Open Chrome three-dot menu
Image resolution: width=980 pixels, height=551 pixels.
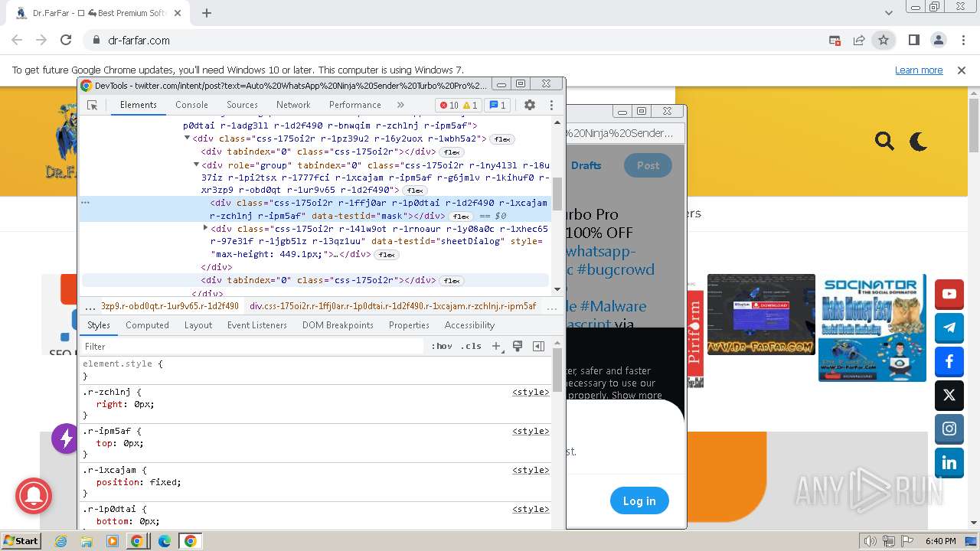[x=962, y=40]
